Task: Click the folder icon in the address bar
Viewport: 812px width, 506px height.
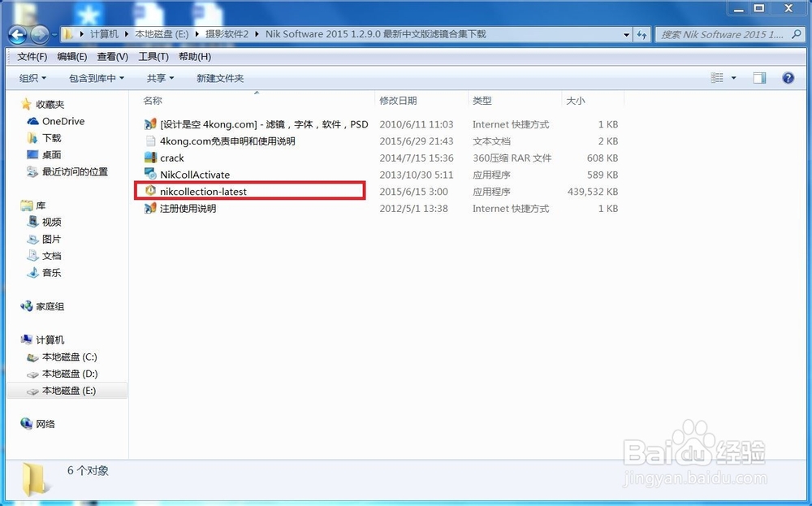Action: pos(67,34)
